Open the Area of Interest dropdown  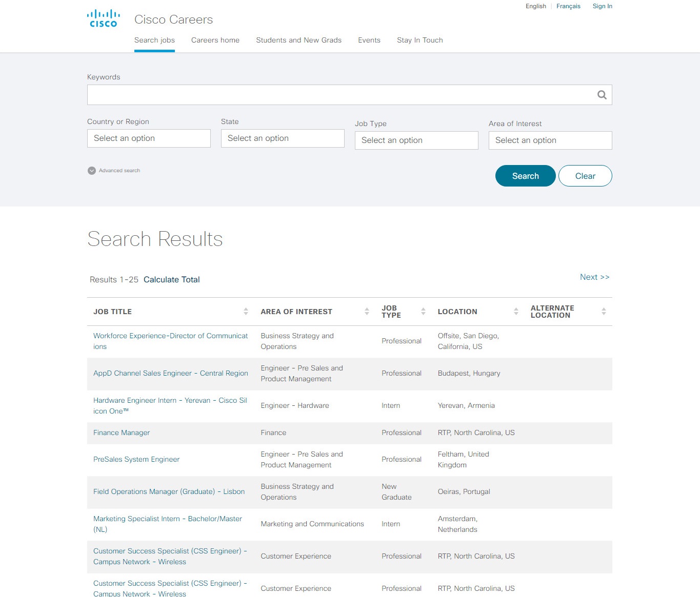[x=550, y=140]
